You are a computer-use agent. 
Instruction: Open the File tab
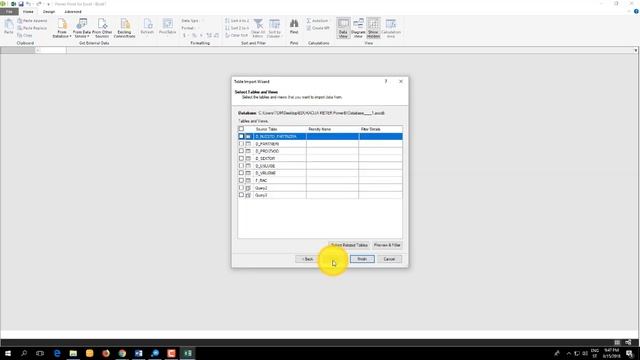click(9, 11)
